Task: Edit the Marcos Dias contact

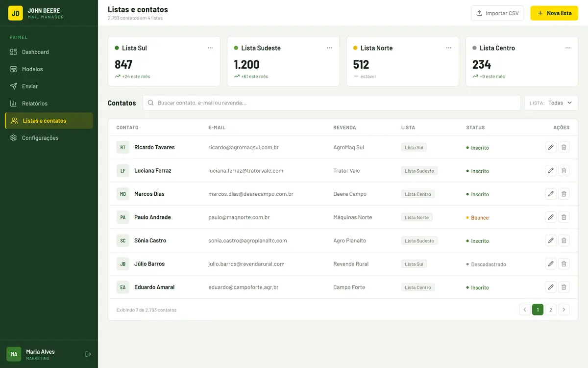Action: point(551,194)
